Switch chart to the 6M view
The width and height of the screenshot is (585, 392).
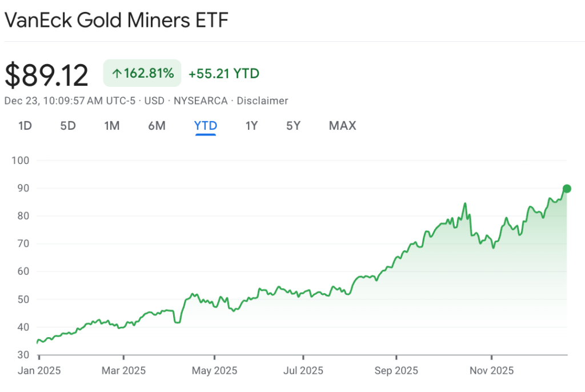click(x=157, y=126)
